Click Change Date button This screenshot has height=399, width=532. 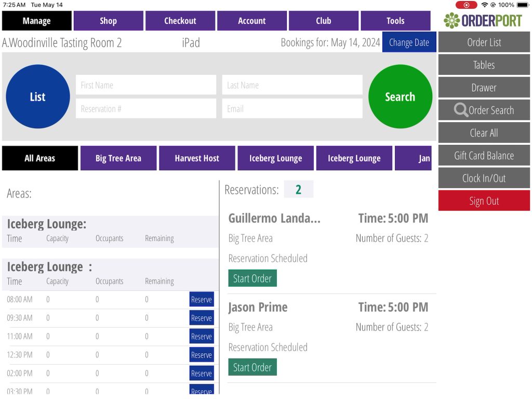point(409,43)
